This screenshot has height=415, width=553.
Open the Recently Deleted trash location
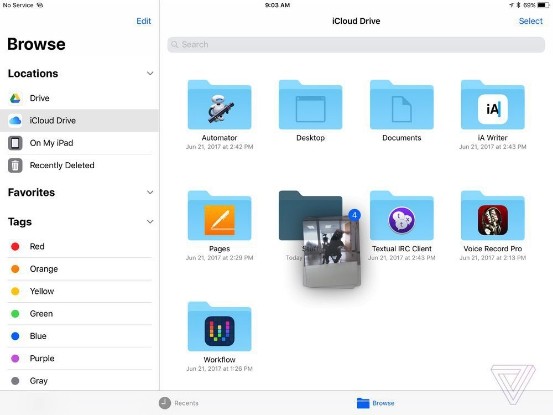[80, 165]
